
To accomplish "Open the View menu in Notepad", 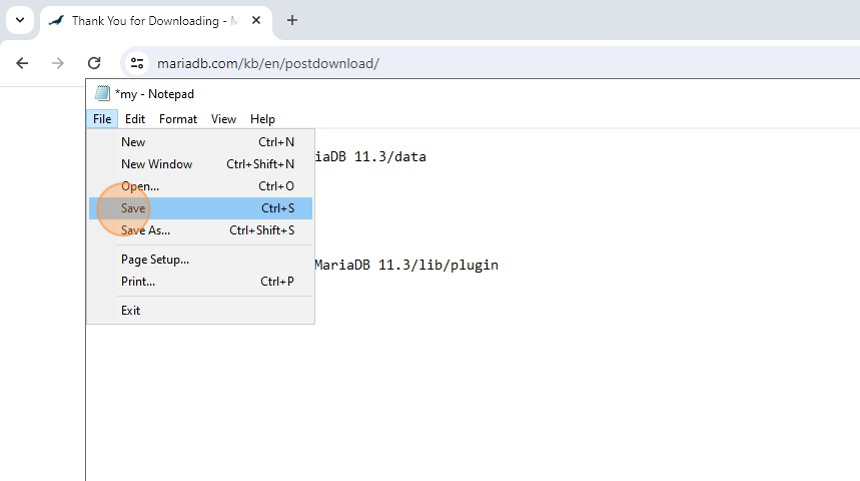I will [223, 119].
